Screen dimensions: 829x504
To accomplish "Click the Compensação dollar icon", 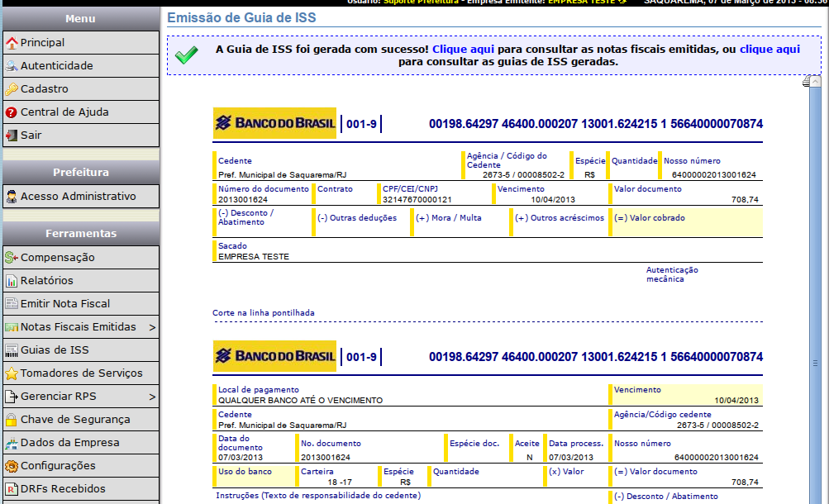I will click(x=12, y=258).
